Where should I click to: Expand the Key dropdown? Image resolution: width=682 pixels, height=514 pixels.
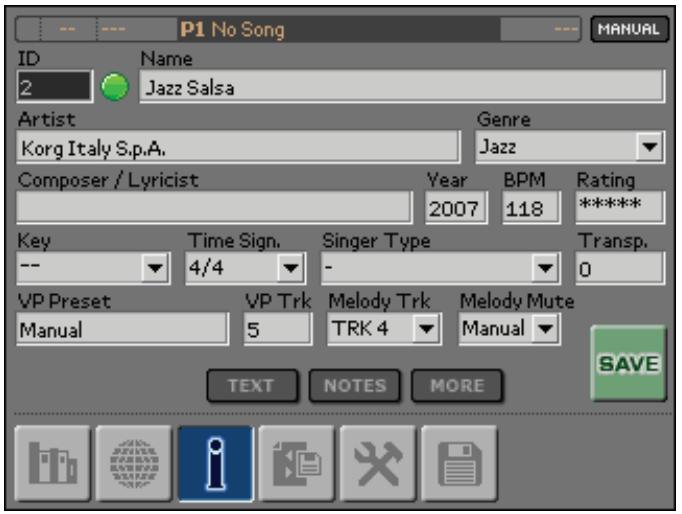pyautogui.click(x=94, y=268)
